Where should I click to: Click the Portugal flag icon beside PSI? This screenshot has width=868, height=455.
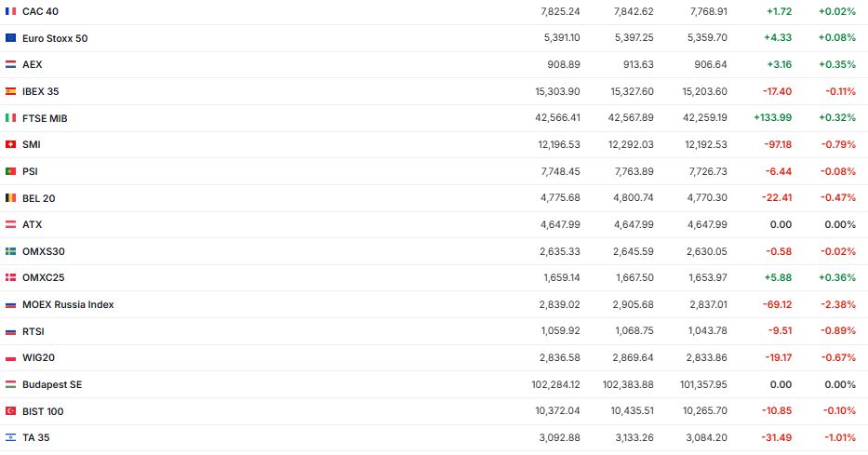(x=10, y=171)
